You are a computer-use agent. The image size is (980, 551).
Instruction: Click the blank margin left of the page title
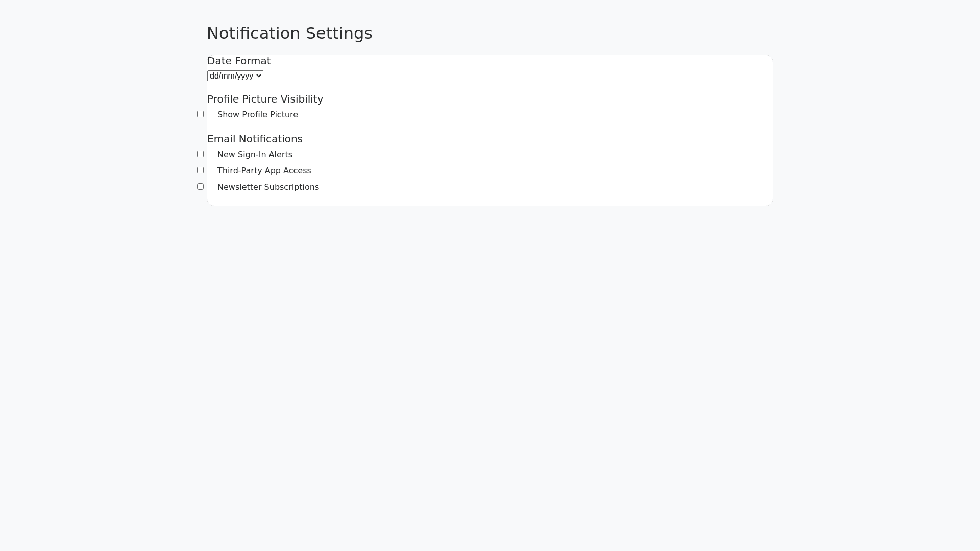tap(102, 33)
